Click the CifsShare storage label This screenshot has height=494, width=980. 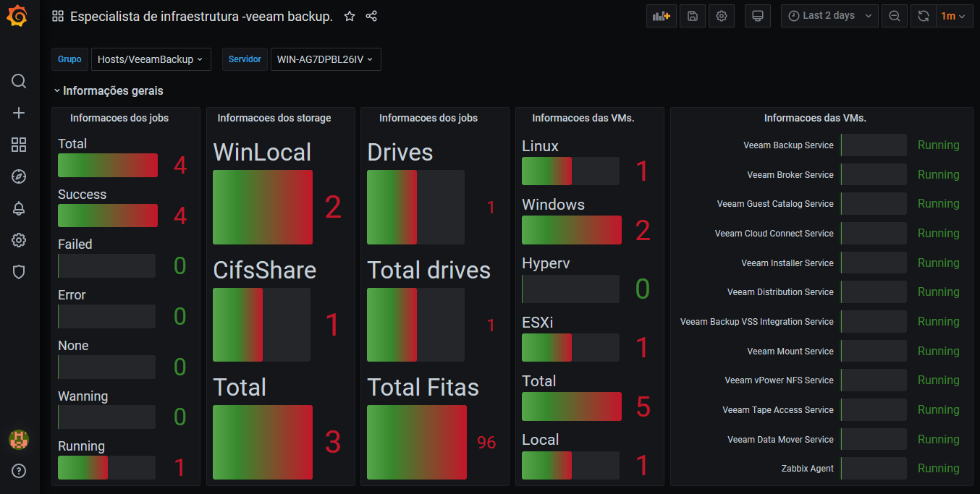pos(265,271)
